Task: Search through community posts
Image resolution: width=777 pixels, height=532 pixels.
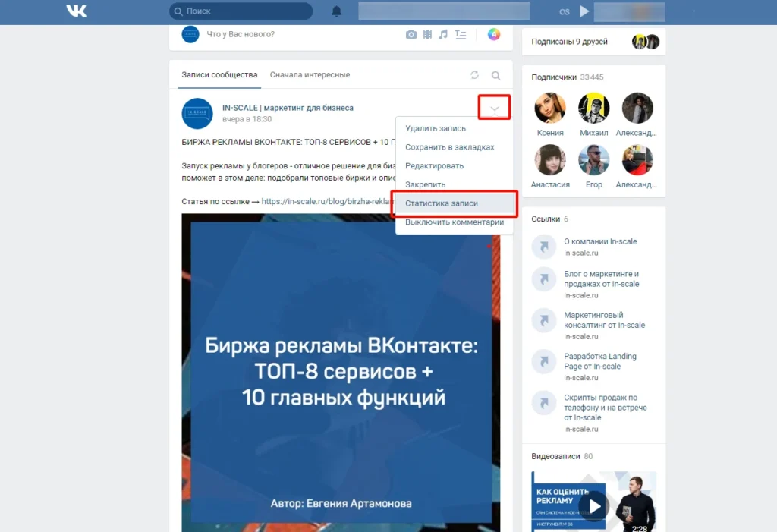Action: tap(495, 75)
